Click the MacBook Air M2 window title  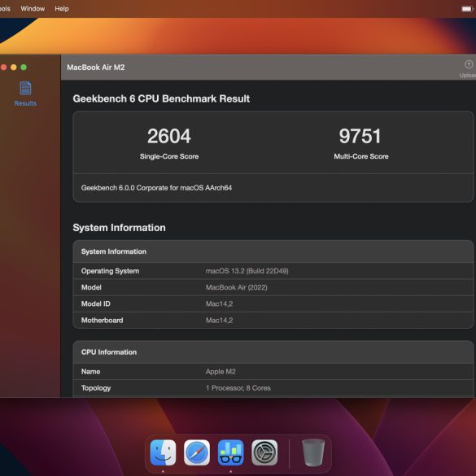point(96,68)
